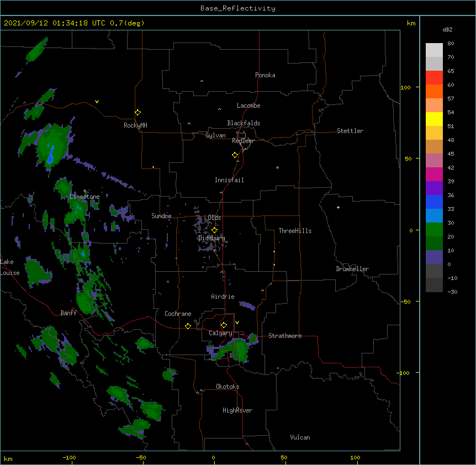
Task: Click the ThreeHills label
Action: pos(295,231)
